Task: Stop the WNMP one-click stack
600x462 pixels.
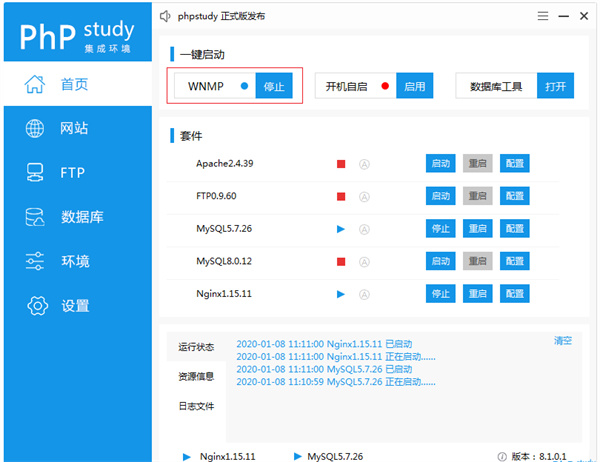Action: [x=274, y=86]
